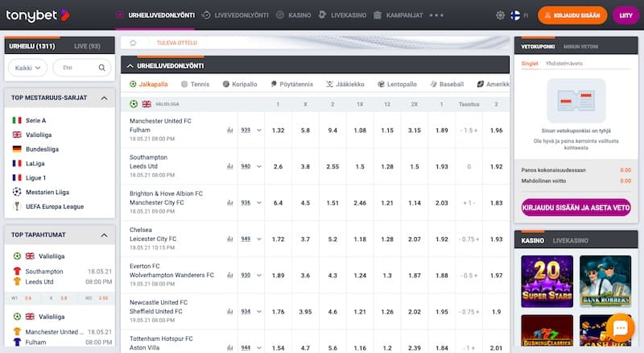Select the Tennis sport tab

[x=195, y=84]
